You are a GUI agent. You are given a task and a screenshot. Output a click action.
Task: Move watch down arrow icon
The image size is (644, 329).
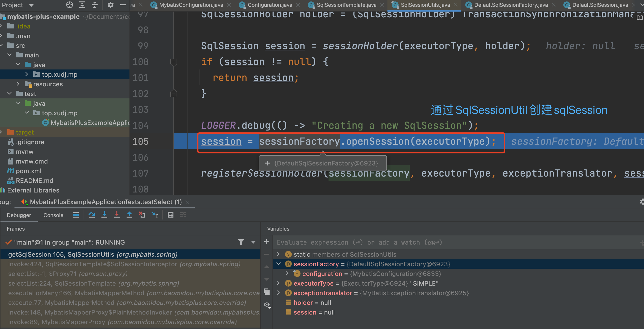[x=267, y=279]
